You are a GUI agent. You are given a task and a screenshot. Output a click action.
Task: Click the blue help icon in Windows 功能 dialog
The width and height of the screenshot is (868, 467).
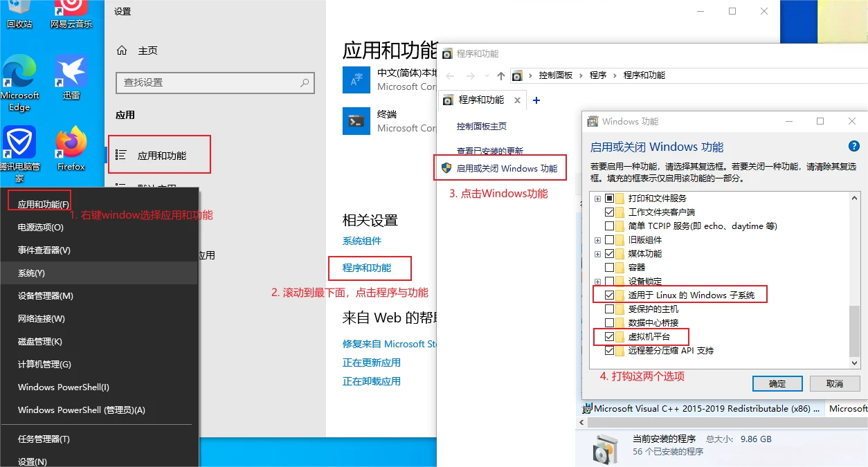854,146
